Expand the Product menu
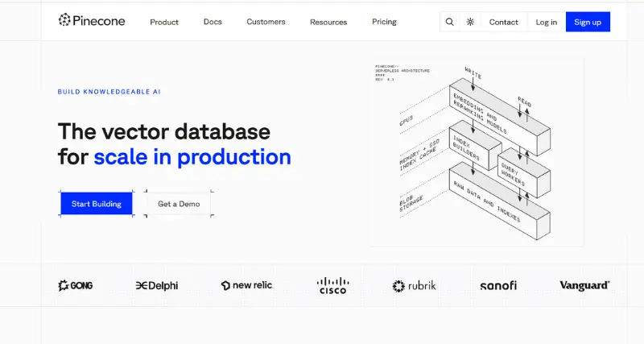 point(164,22)
